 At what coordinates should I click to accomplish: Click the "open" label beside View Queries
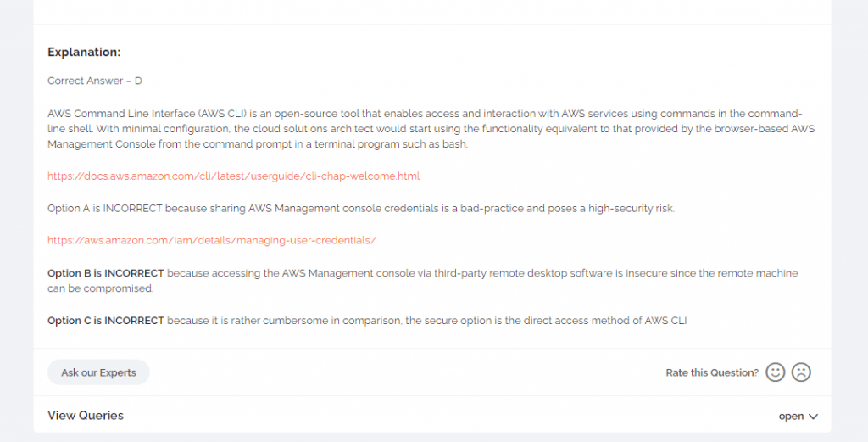pyautogui.click(x=791, y=416)
